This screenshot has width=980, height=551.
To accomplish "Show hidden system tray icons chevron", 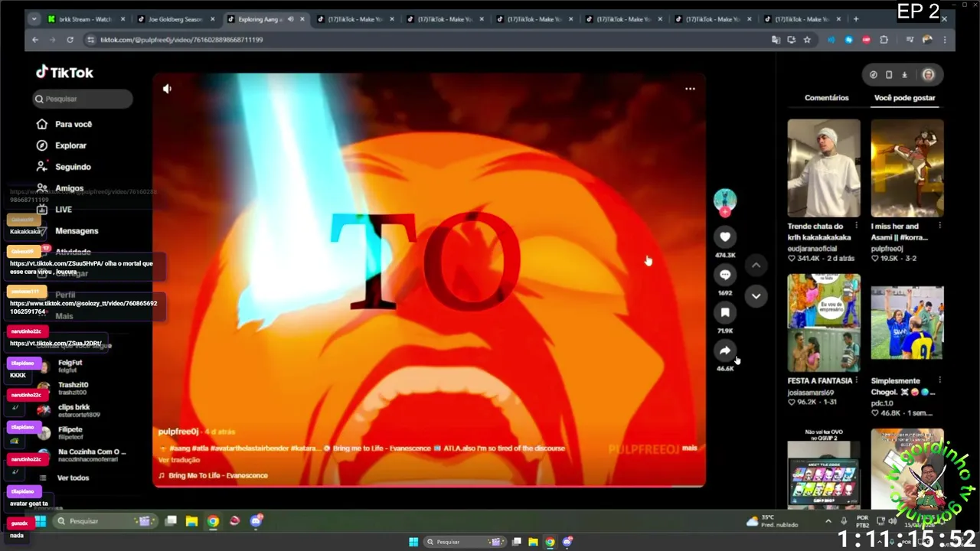I will [828, 521].
